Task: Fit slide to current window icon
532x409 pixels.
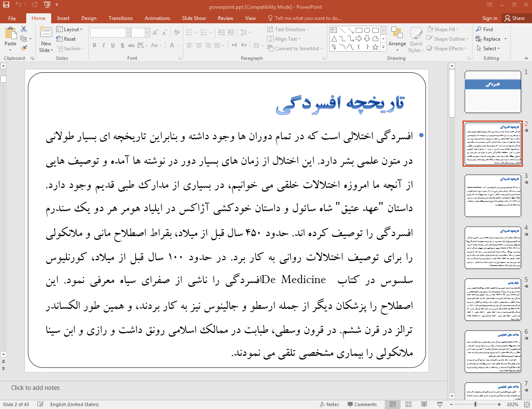Action: pyautogui.click(x=526, y=404)
